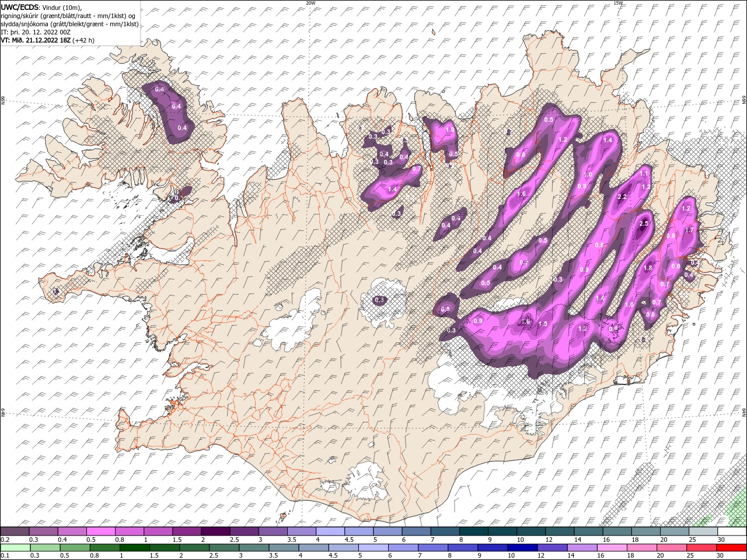The image size is (747, 560).
Task: Select the top-row legend swatch for 18–20
Action: (x=645, y=531)
